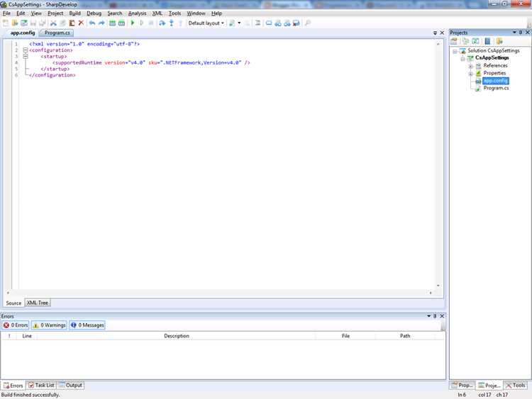The image size is (532, 399).
Task: Click the Build Solution toolbar icon
Action: click(x=112, y=23)
